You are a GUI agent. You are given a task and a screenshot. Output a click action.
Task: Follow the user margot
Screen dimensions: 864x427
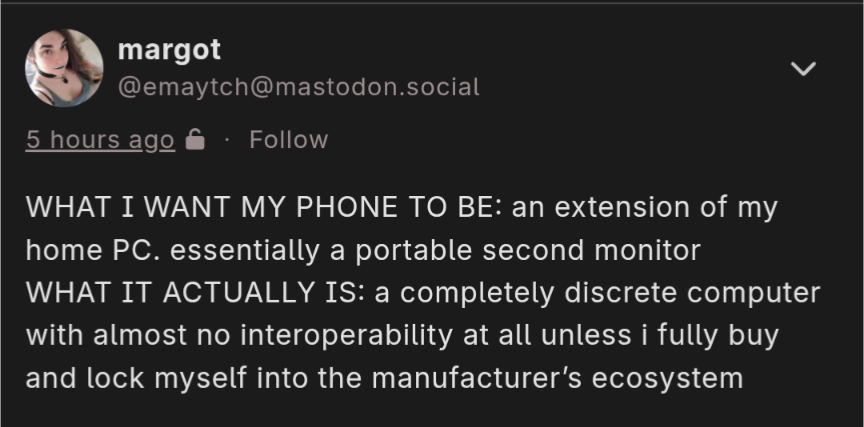pos(288,140)
